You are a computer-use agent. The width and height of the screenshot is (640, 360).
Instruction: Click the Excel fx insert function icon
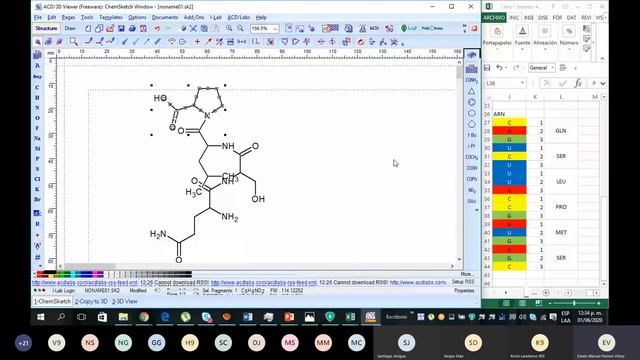578,83
